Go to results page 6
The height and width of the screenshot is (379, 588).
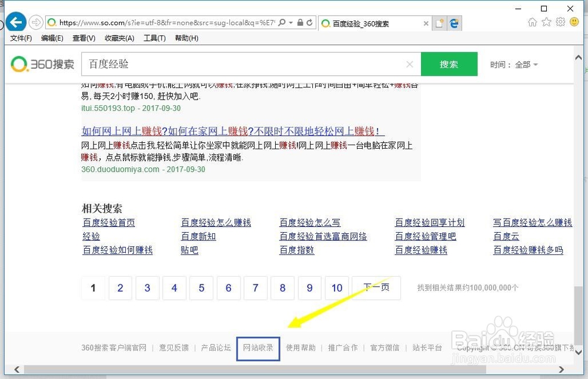pyautogui.click(x=228, y=288)
